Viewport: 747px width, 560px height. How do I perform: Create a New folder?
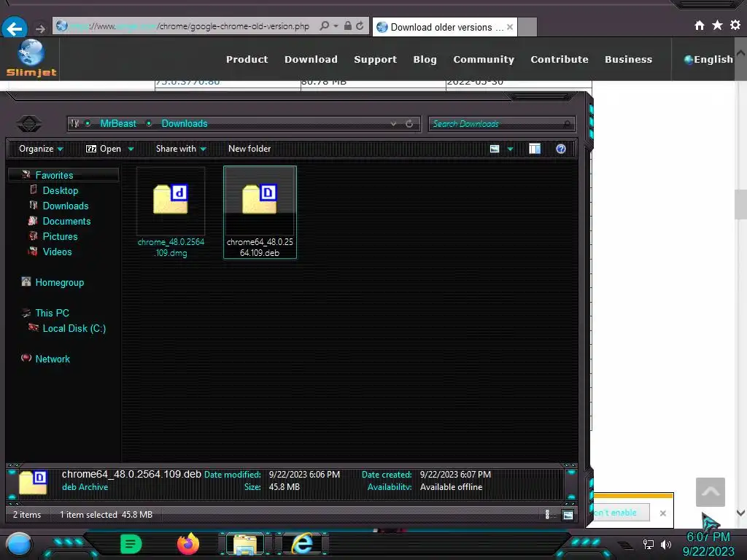pyautogui.click(x=249, y=149)
